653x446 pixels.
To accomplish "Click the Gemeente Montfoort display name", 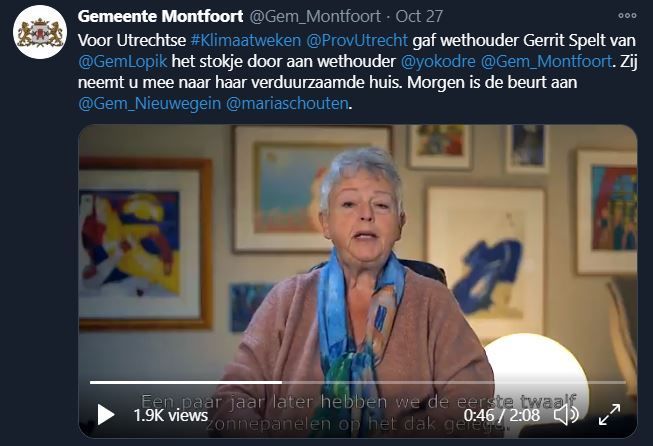I will coord(160,16).
